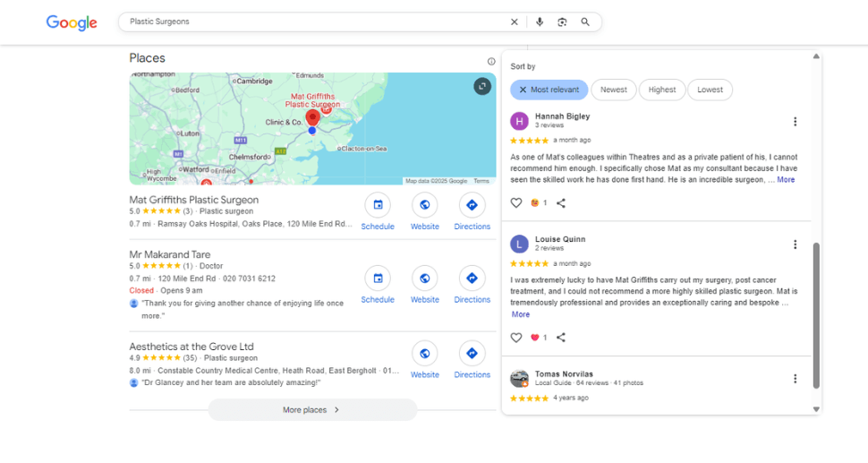The image size is (868, 463).
Task: Deselect the Most relevant sort chip
Action: tap(549, 90)
